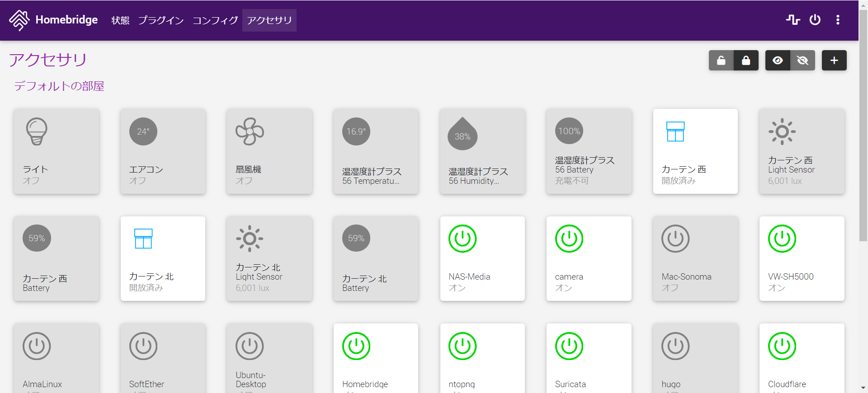The height and width of the screenshot is (393, 868).
Task: Show accessories with the eye icon
Action: pyautogui.click(x=778, y=61)
